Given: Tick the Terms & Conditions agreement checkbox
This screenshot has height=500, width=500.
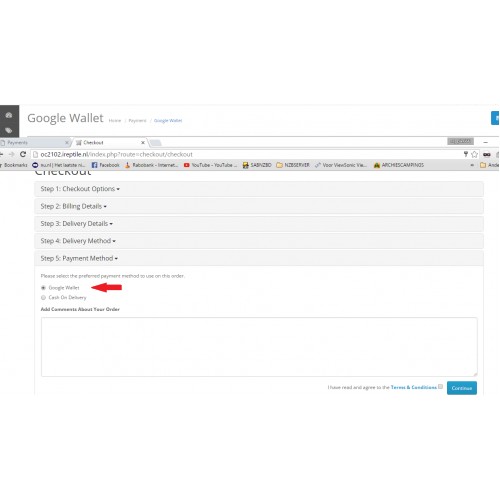Looking at the screenshot, I should 440,386.
